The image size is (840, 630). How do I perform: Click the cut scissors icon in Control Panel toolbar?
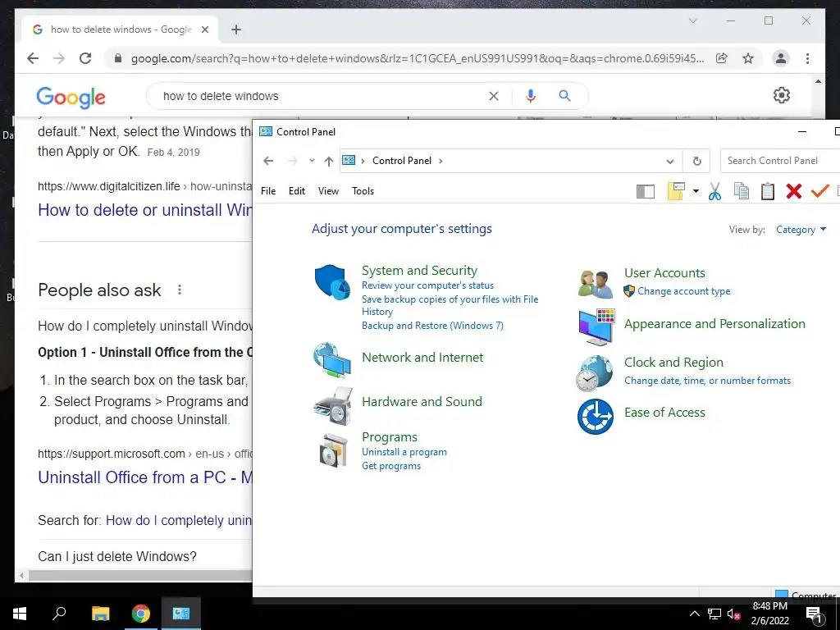714,191
